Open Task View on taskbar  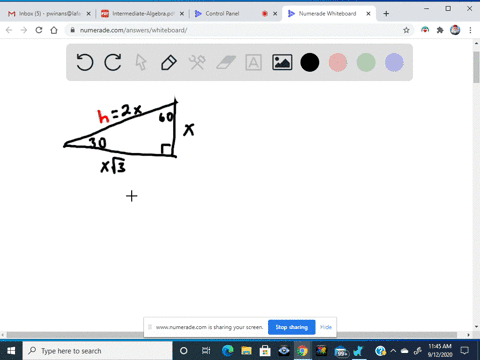click(x=206, y=351)
